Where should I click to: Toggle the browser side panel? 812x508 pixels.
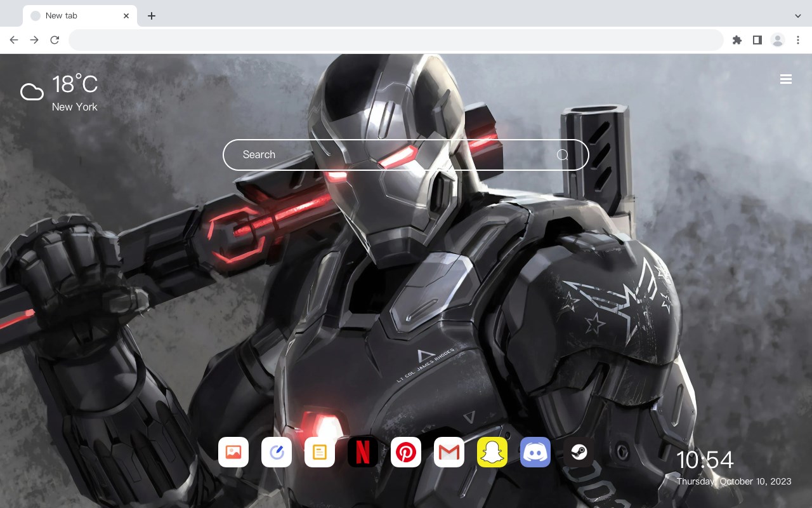[757, 40]
